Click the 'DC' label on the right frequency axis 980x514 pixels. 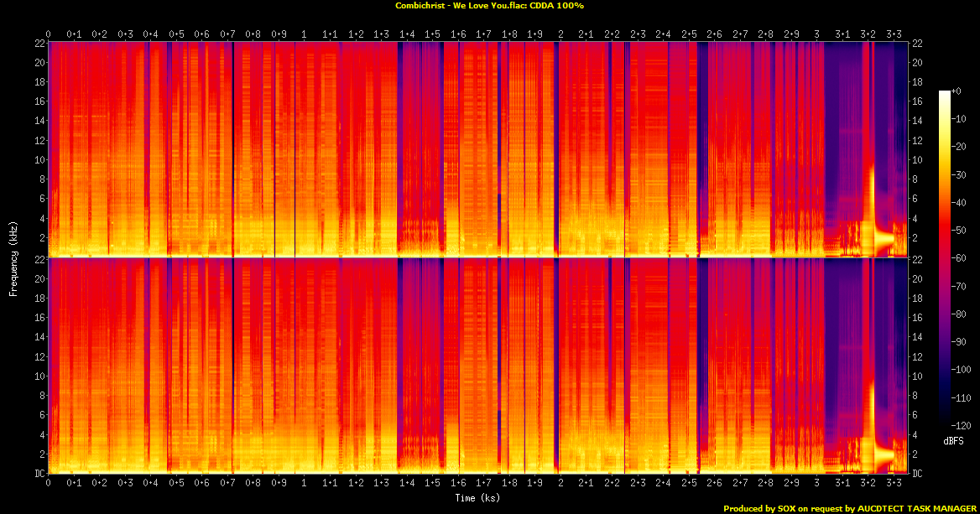coord(917,474)
